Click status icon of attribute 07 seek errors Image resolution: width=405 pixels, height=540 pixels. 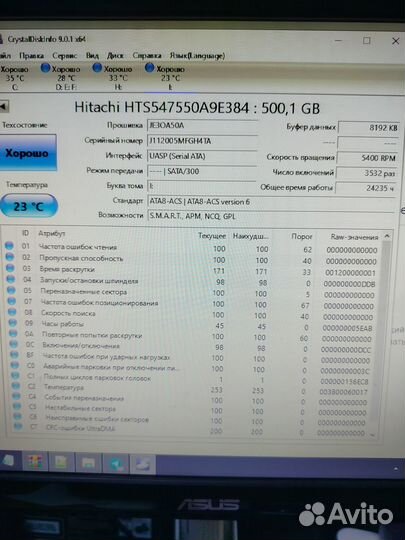(12, 301)
